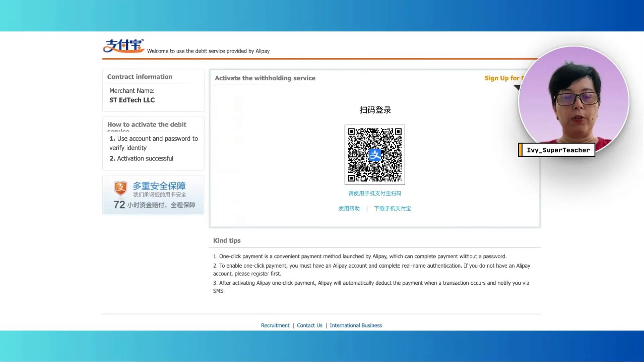Click the Alipay logo in the header
The height and width of the screenshot is (362, 644).
point(123,46)
